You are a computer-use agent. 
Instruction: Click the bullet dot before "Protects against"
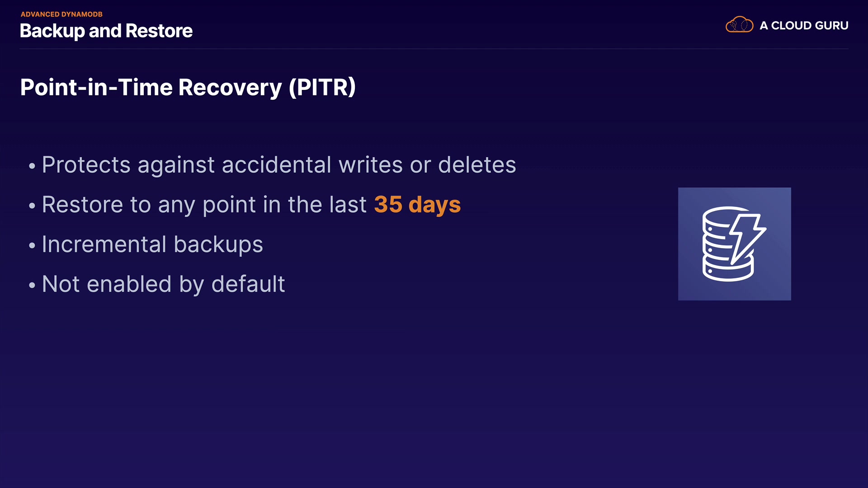pyautogui.click(x=32, y=166)
